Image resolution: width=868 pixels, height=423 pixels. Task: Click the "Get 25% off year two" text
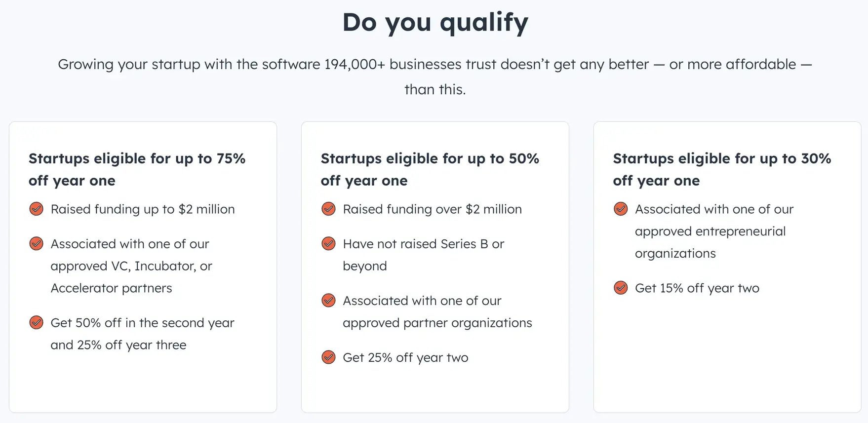coord(405,358)
